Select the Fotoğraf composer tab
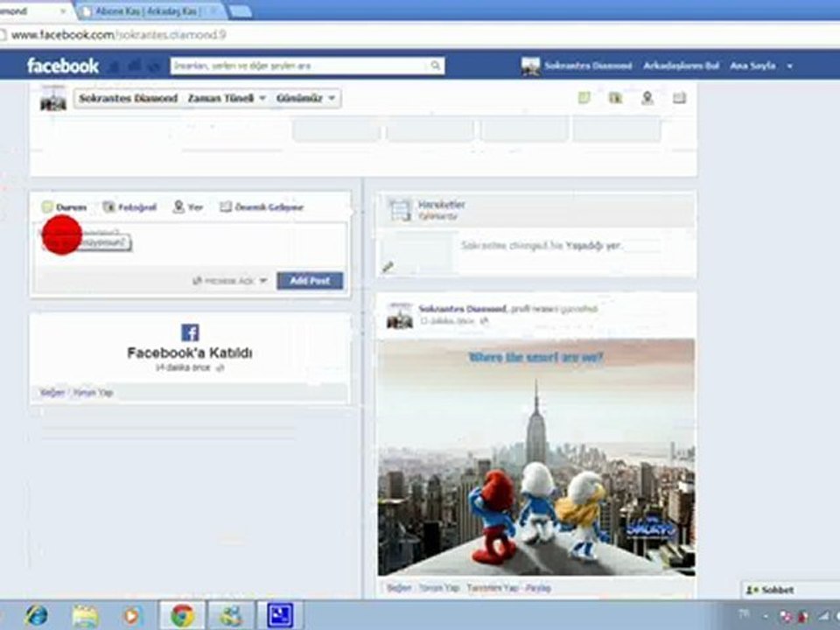 click(129, 206)
